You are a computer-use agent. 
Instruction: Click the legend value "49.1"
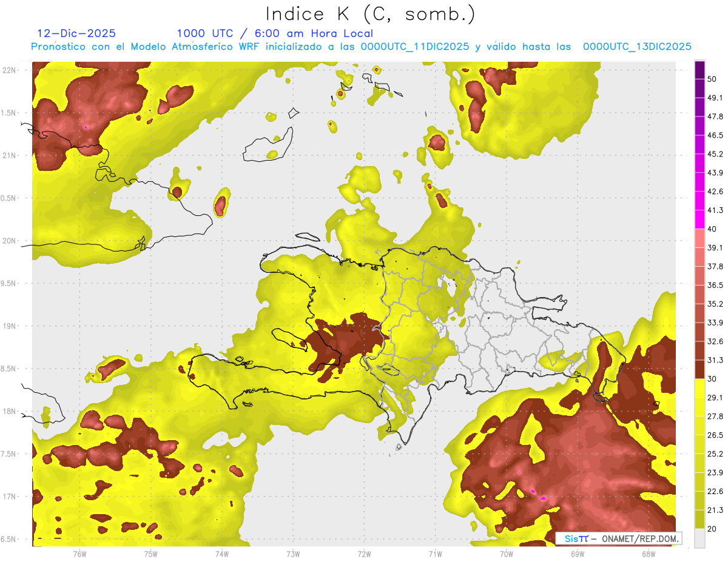coord(715,98)
